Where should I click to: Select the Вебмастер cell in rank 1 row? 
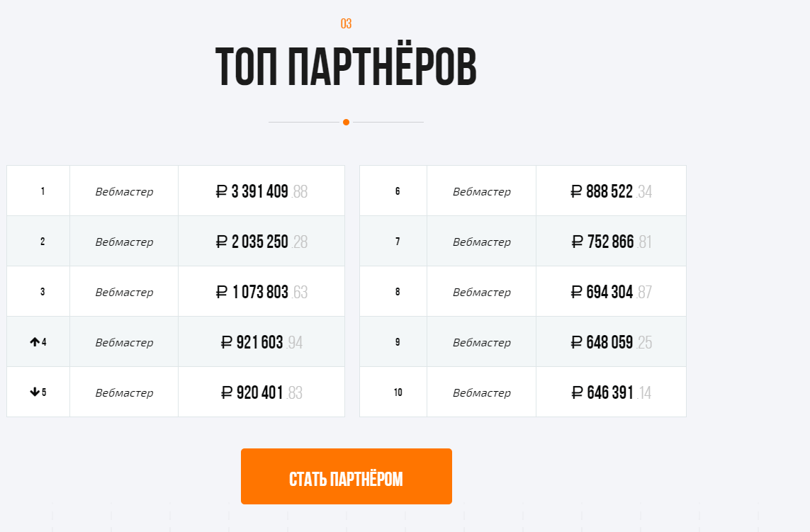point(124,191)
